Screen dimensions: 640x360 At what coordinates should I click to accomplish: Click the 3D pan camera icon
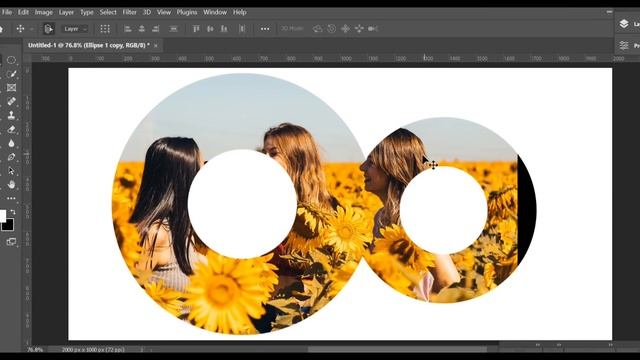click(x=345, y=29)
